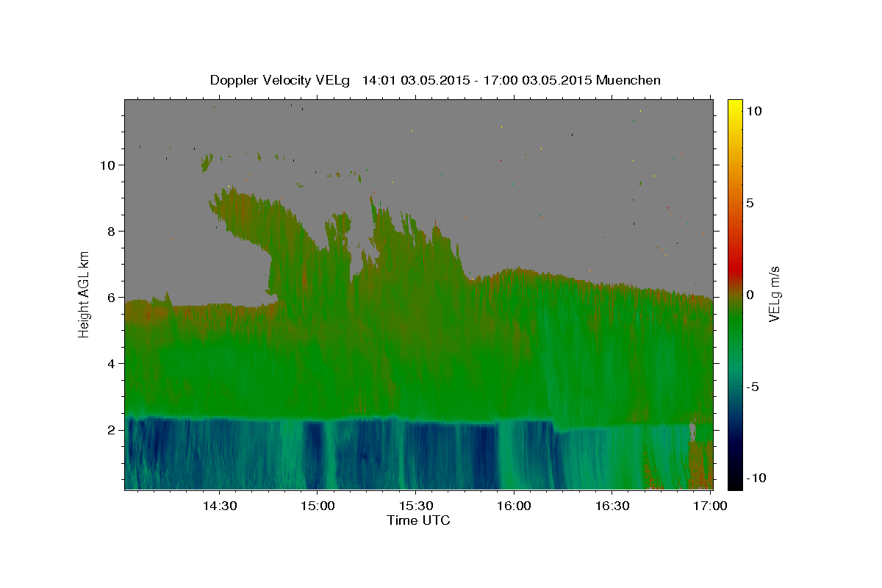Click the 'Muenchen' location text in title
Screen dimensions: 882x588
[x=628, y=80]
